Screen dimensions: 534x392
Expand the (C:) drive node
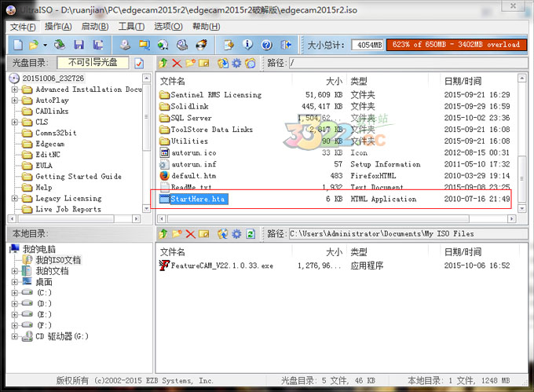click(x=14, y=292)
